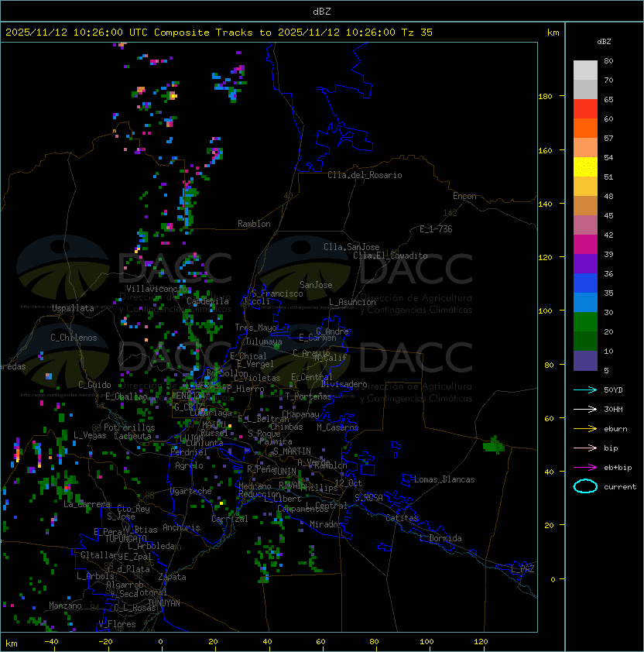Image resolution: width=644 pixels, height=652 pixels.
Task: Click the 'Anchoris' place label
Action: click(181, 527)
